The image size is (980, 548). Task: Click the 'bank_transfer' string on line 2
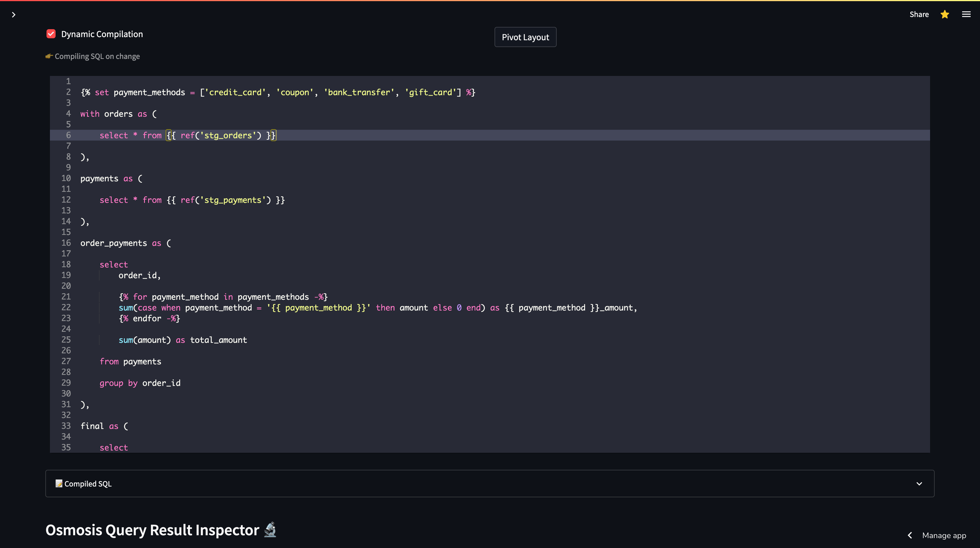pos(359,92)
